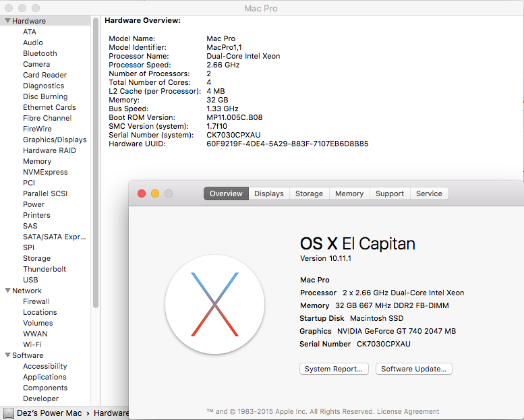The image size is (524, 420).
Task: Select Printers in the sidebar
Action: [x=36, y=215]
